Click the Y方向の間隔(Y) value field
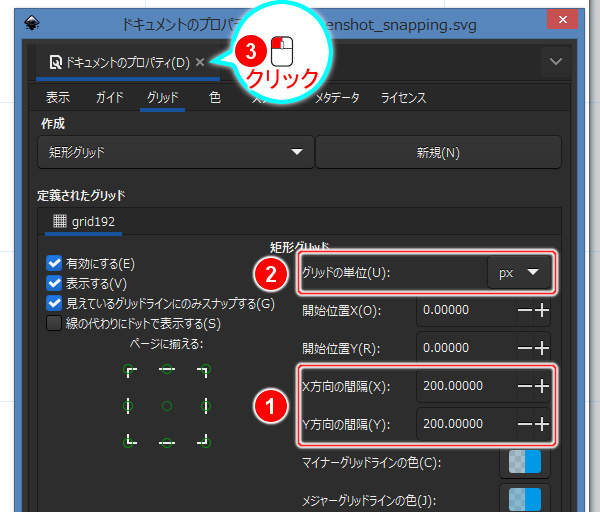Image resolution: width=600 pixels, height=512 pixels. pyautogui.click(x=465, y=424)
